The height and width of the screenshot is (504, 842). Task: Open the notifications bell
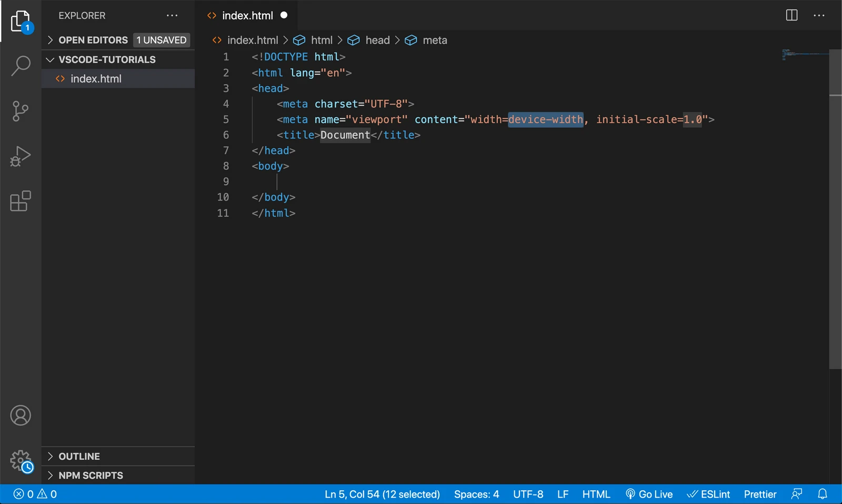[x=823, y=494]
